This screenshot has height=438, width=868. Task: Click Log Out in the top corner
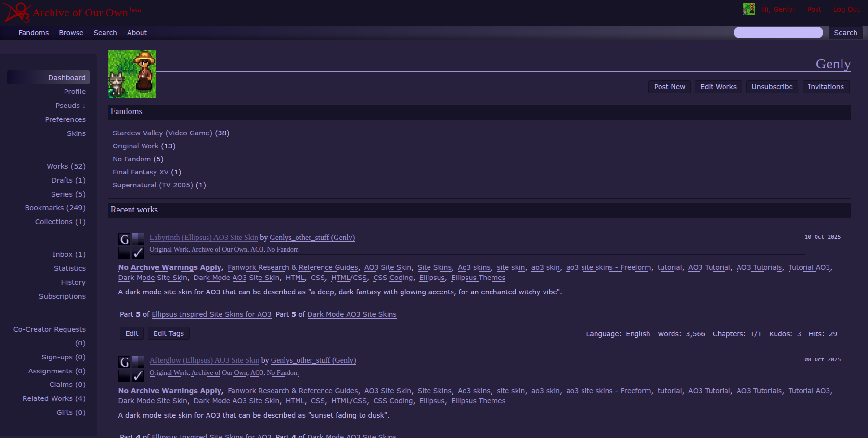click(846, 9)
